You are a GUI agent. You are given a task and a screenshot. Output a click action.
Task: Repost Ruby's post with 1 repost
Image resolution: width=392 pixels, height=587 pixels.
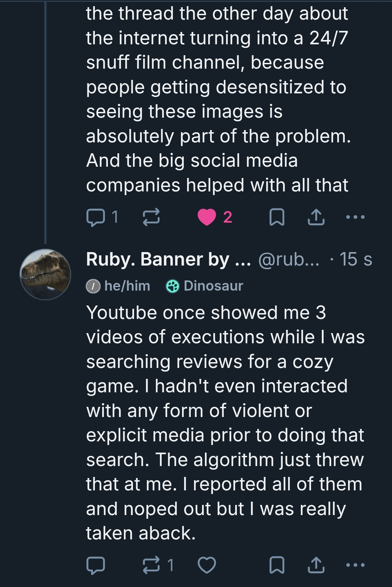coord(151,565)
